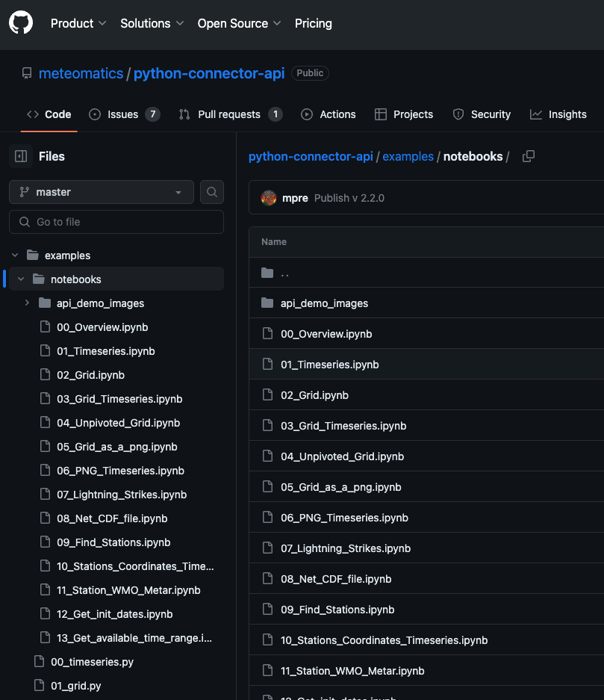Click the parent directory folder icon

point(267,273)
